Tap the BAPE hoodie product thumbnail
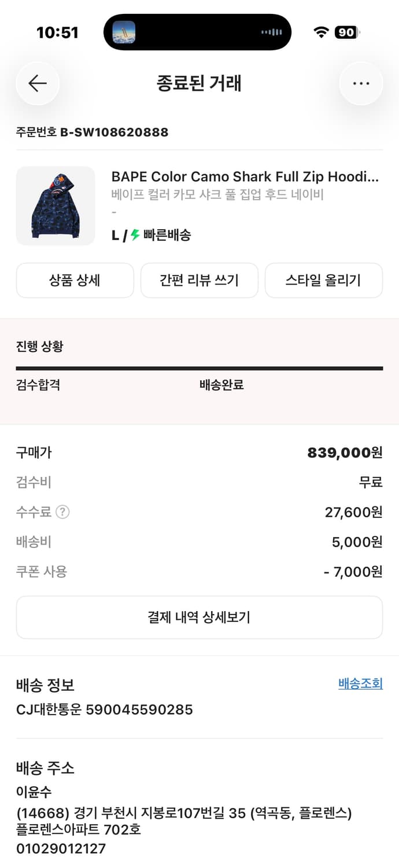 pos(56,205)
